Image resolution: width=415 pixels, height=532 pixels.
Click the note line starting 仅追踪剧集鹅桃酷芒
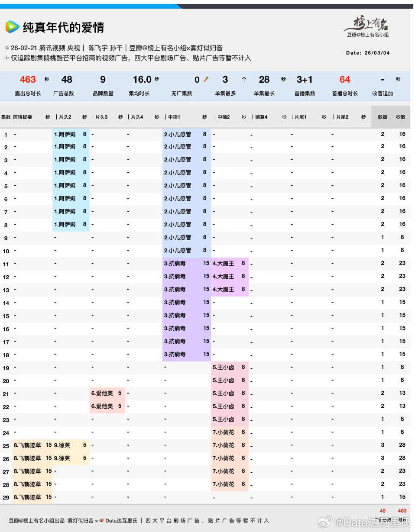131,58
